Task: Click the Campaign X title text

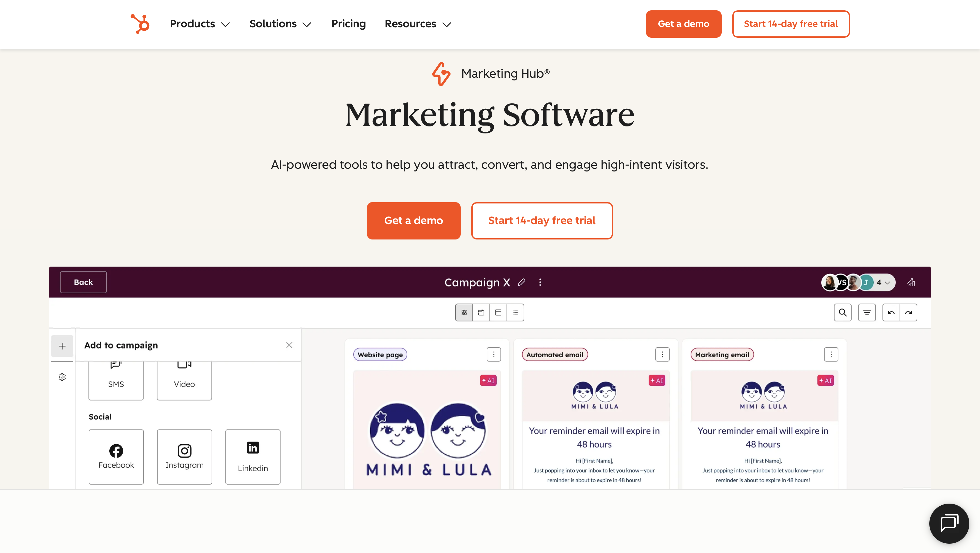Action: (477, 282)
